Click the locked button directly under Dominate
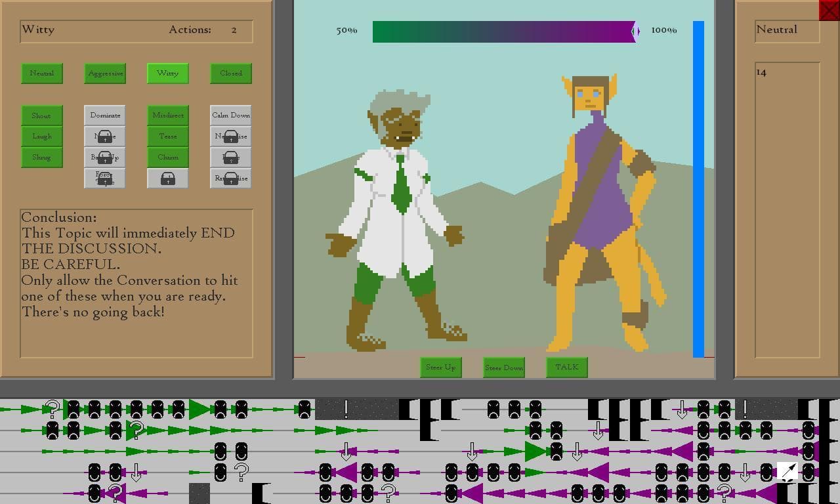This screenshot has width=840, height=504. point(105,136)
